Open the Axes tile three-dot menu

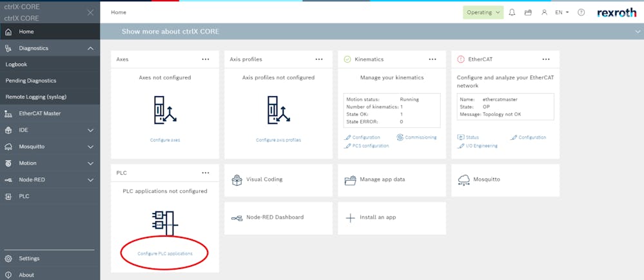pyautogui.click(x=206, y=59)
